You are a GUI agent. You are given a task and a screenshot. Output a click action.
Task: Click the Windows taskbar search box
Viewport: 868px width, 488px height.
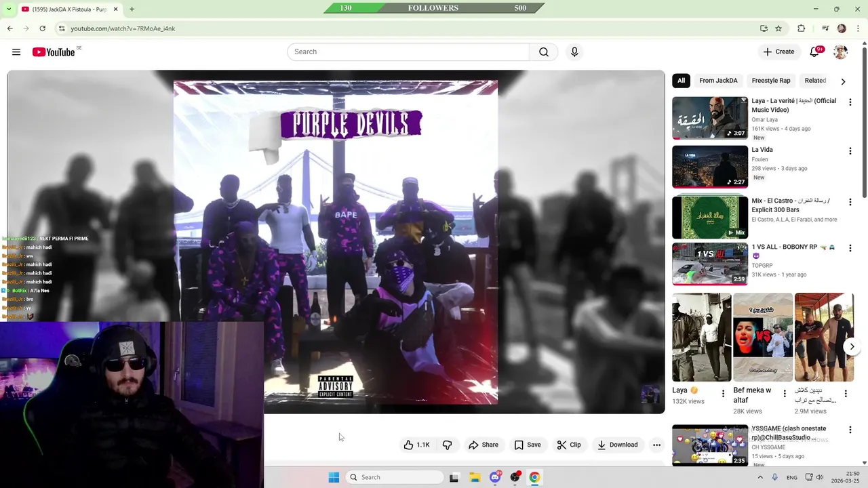(395, 477)
